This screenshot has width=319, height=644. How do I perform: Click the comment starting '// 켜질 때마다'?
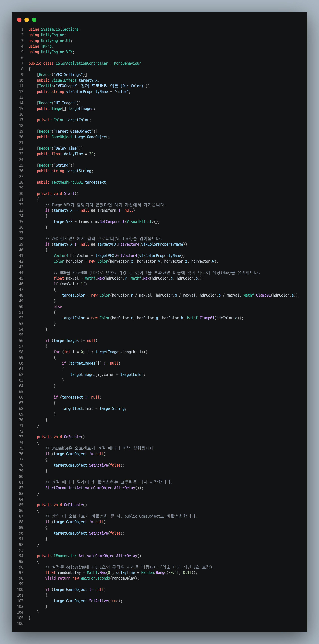(109, 482)
